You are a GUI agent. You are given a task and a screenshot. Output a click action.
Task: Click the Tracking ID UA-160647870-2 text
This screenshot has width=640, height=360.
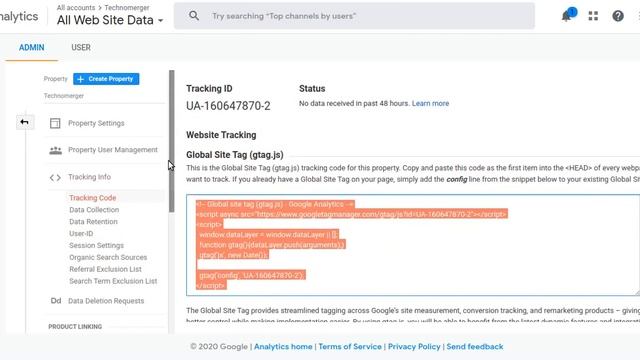(228, 106)
